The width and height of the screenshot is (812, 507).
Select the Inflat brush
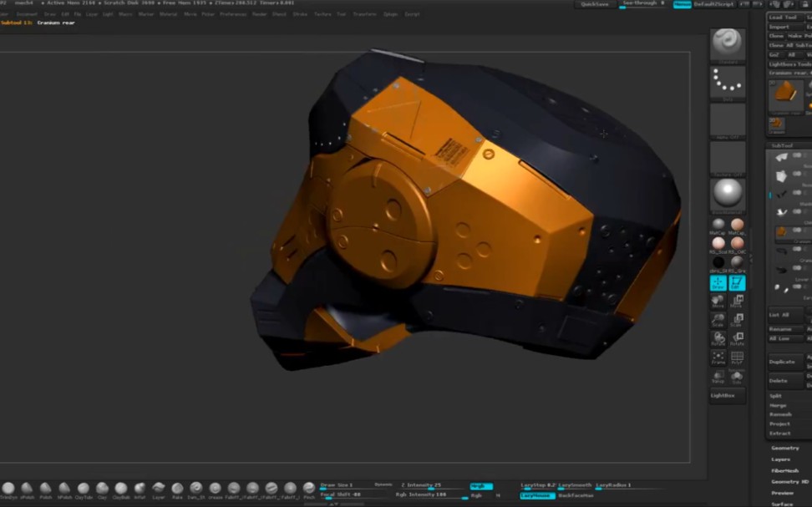pyautogui.click(x=140, y=489)
